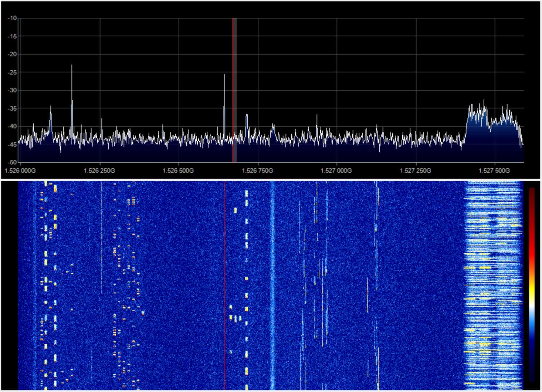Image resolution: width=542 pixels, height=392 pixels.
Task: Click the red tuning line in spectrum
Action: tap(233, 90)
